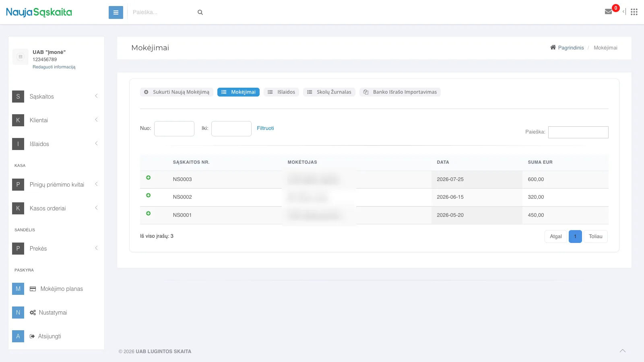644x362 pixels.
Task: Focus the Nuo date input field
Action: [x=174, y=129]
